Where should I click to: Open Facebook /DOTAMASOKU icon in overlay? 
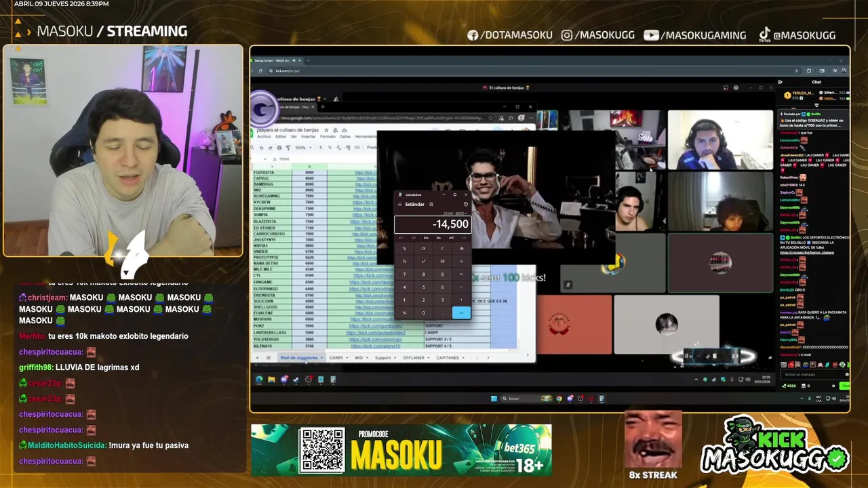(x=473, y=35)
